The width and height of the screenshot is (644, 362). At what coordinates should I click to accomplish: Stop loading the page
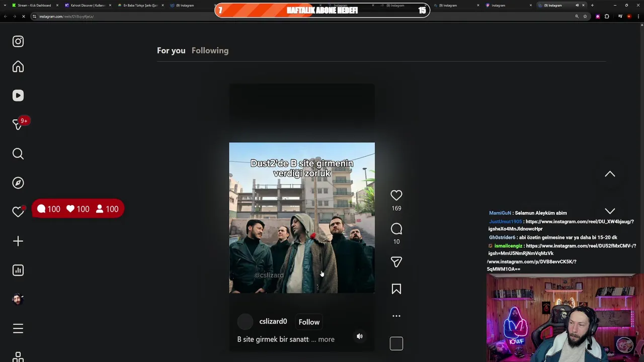pos(23,17)
